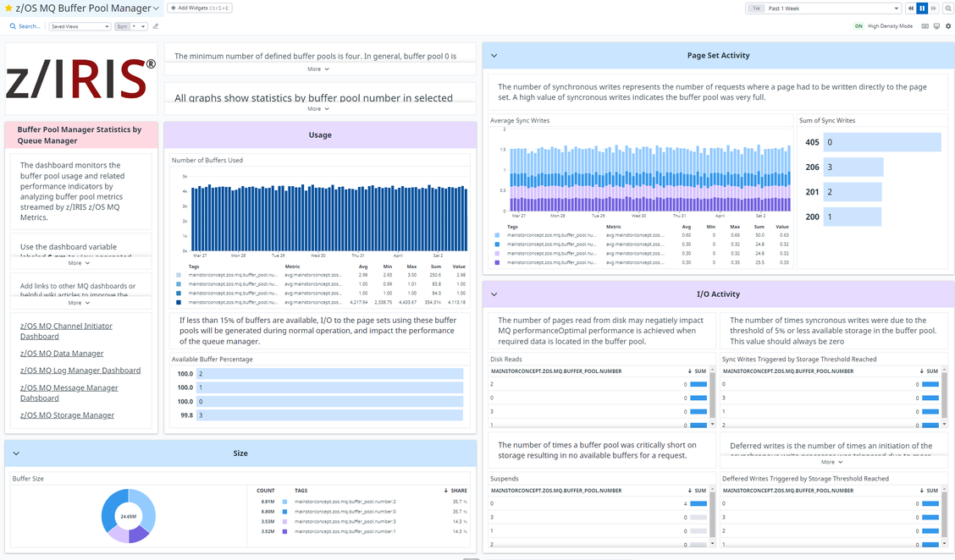The height and width of the screenshot is (560, 955).
Task: Open z/OS MQ Channel Initiator Dashboard link
Action: click(x=66, y=331)
